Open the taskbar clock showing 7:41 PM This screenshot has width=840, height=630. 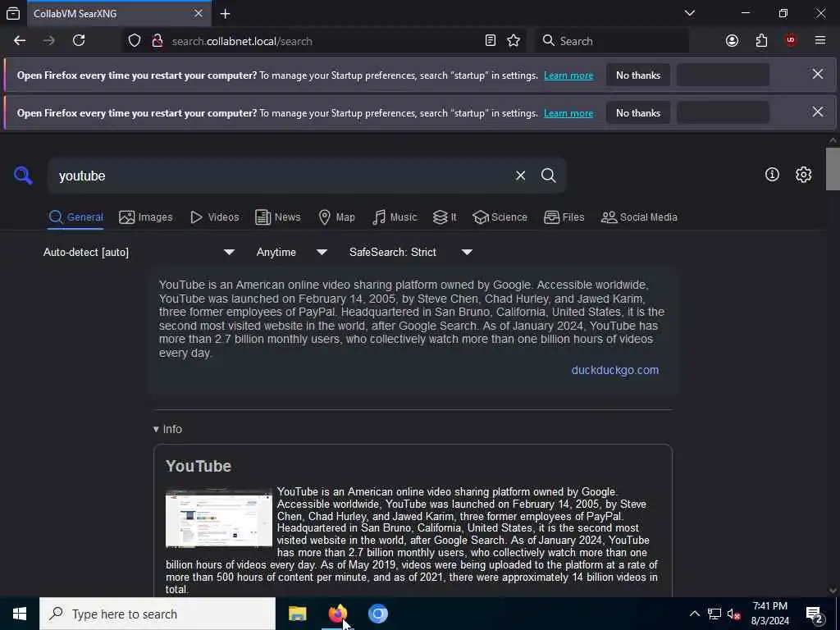click(769, 614)
